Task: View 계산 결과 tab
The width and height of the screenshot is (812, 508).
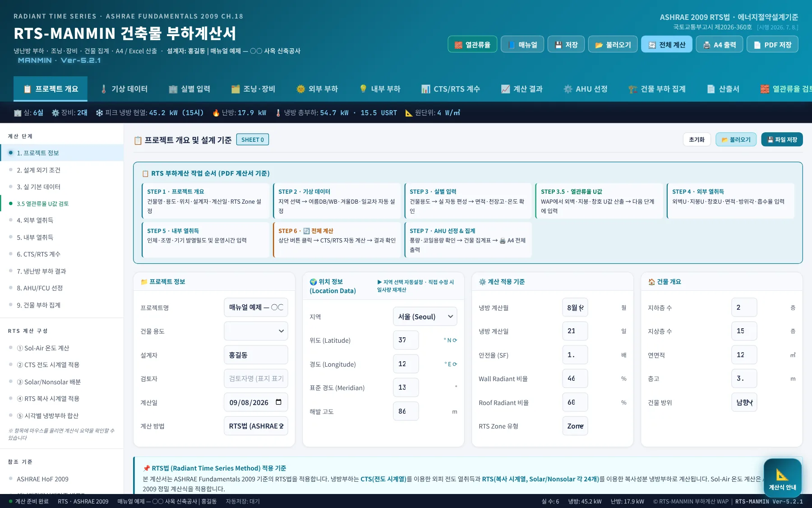Action: [x=522, y=89]
